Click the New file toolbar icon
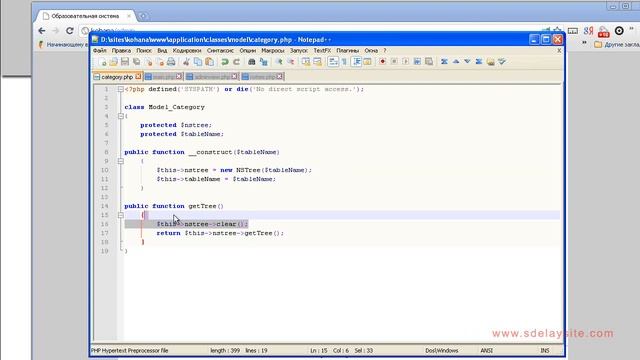640x360 pixels. pyautogui.click(x=102, y=62)
